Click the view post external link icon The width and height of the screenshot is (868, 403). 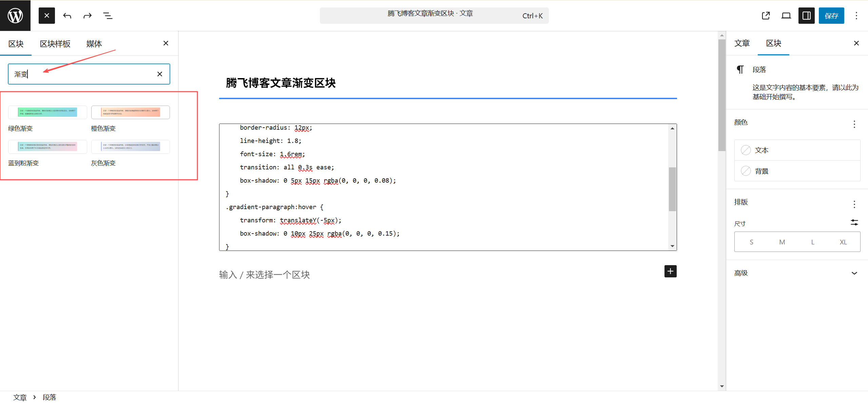(766, 16)
